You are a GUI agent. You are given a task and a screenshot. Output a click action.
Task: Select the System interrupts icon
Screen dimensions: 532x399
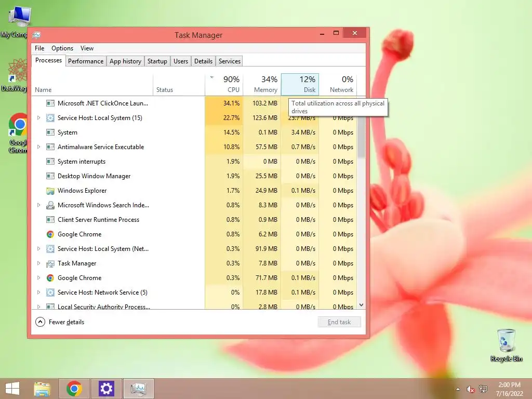click(50, 162)
